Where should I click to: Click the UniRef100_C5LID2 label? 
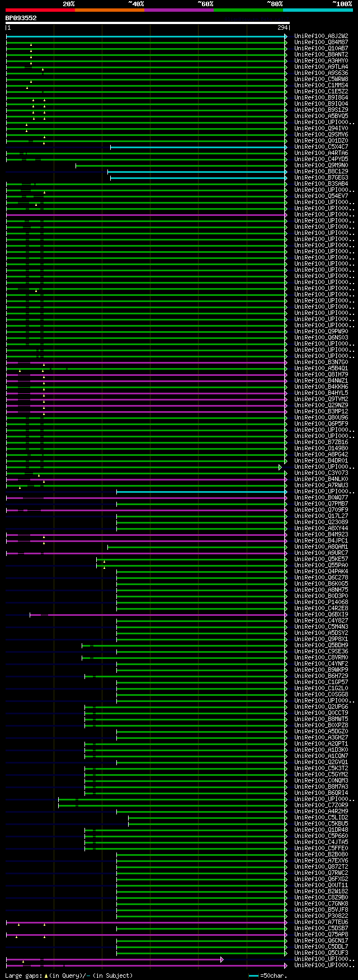pyautogui.click(x=321, y=818)
